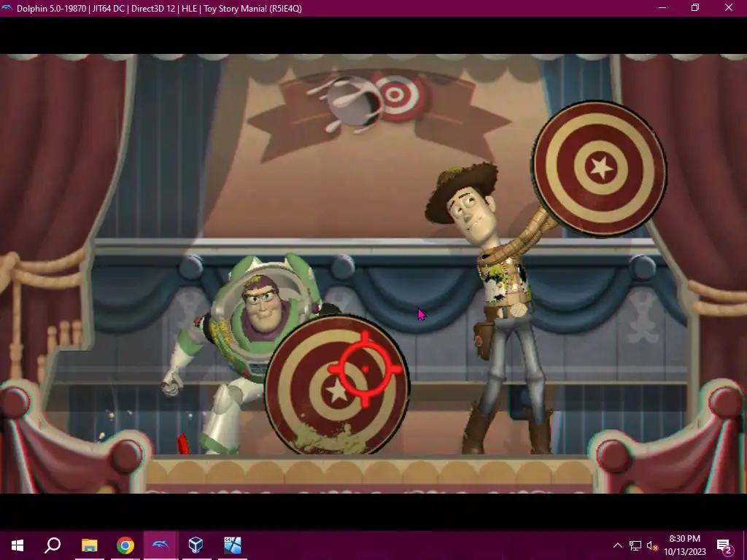Close the Dolphin Toy Story Mania window
This screenshot has height=560, width=747.
(729, 8)
